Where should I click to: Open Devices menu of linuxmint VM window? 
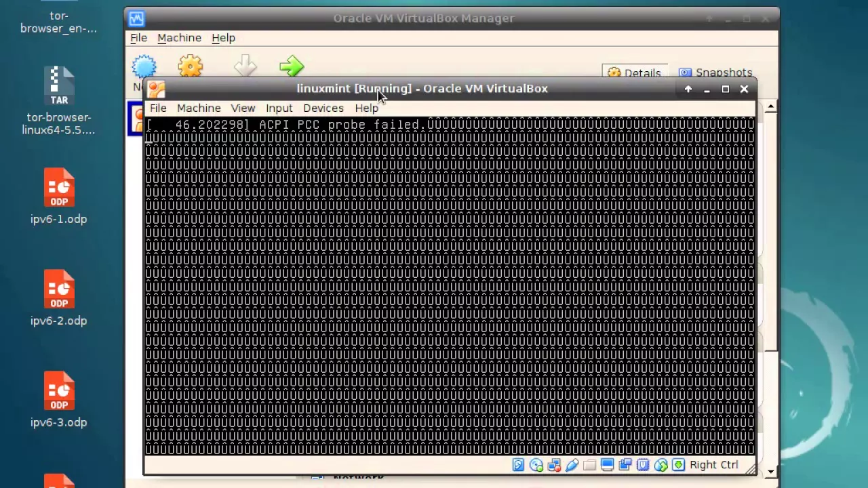coord(323,108)
